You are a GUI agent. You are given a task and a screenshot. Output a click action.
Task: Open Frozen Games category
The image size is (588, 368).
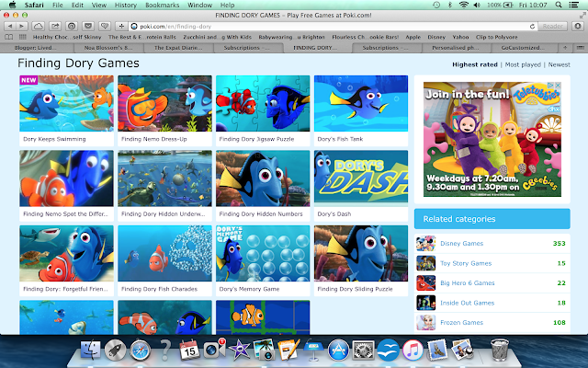[x=492, y=323]
